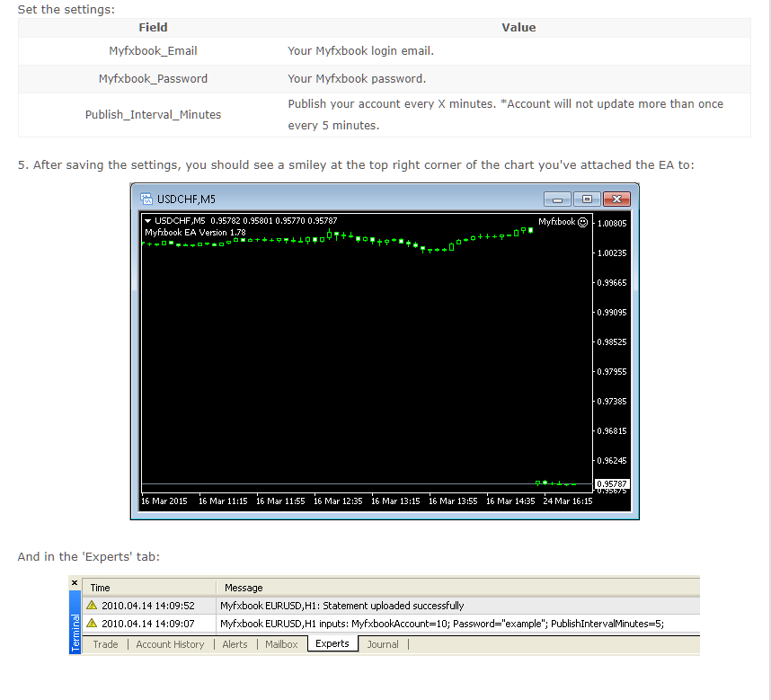This screenshot has height=700, width=771.
Task: Click the Message column header
Action: click(458, 588)
